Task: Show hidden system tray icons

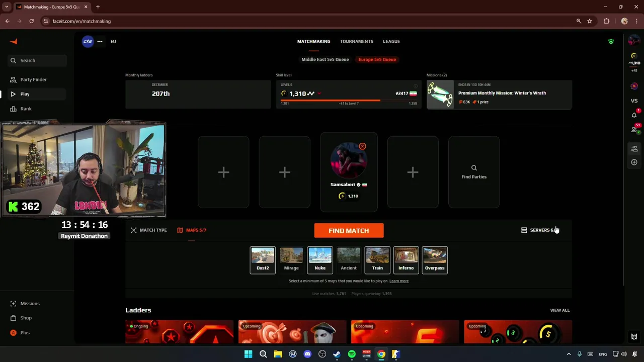Action: pos(569,354)
